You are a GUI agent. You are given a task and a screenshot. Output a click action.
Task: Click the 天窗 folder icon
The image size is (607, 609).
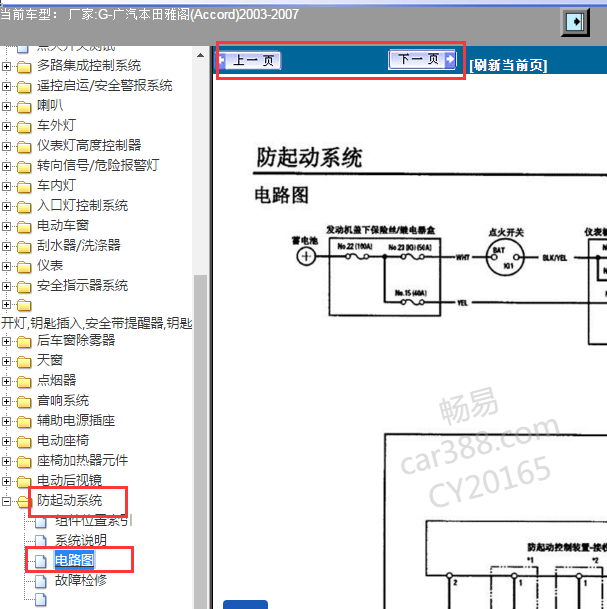click(x=24, y=362)
